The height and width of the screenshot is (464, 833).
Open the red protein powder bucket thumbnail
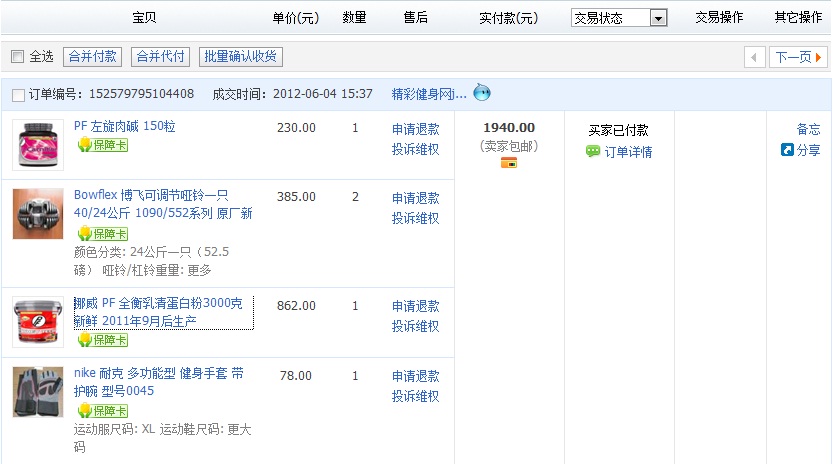click(38, 322)
